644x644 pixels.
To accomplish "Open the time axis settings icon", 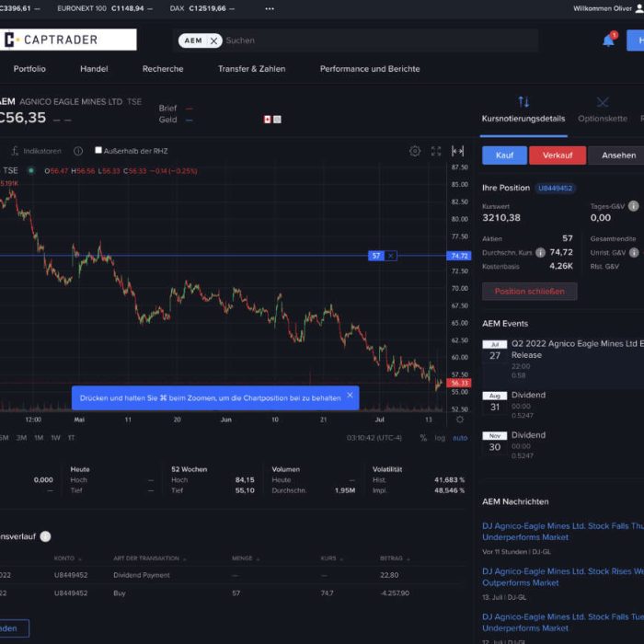I will point(460,420).
